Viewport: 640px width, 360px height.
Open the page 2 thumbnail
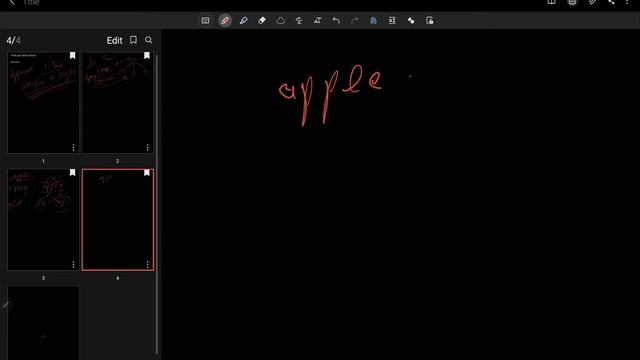coord(118,102)
